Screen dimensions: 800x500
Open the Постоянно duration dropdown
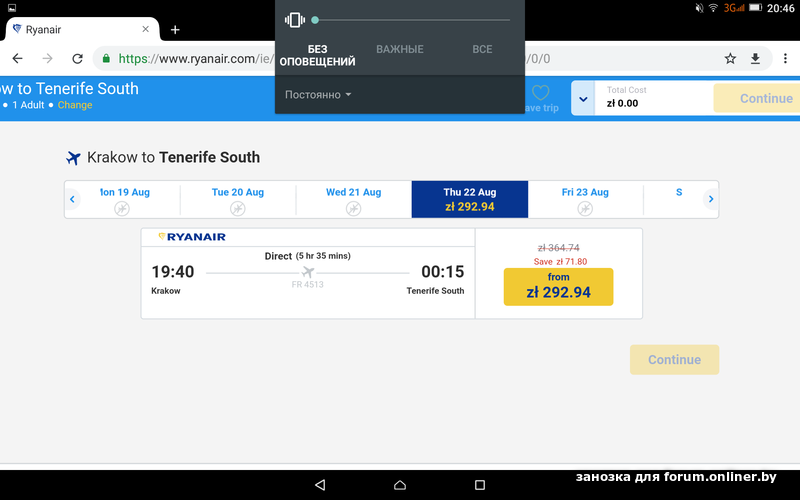click(x=318, y=95)
